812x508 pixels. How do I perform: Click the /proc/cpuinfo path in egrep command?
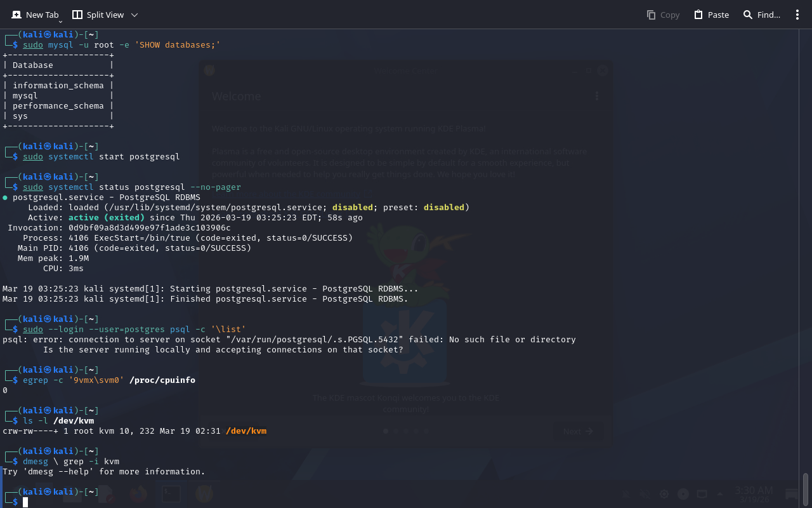coord(162,380)
